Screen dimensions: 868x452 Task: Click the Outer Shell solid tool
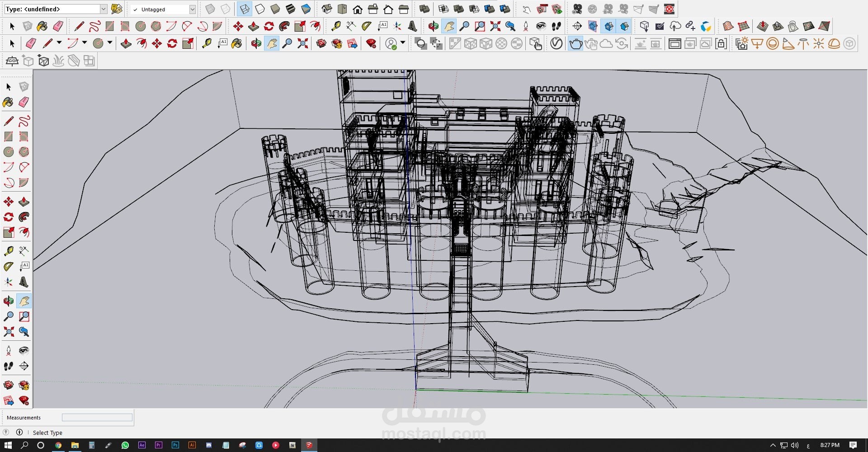pyautogui.click(x=424, y=9)
